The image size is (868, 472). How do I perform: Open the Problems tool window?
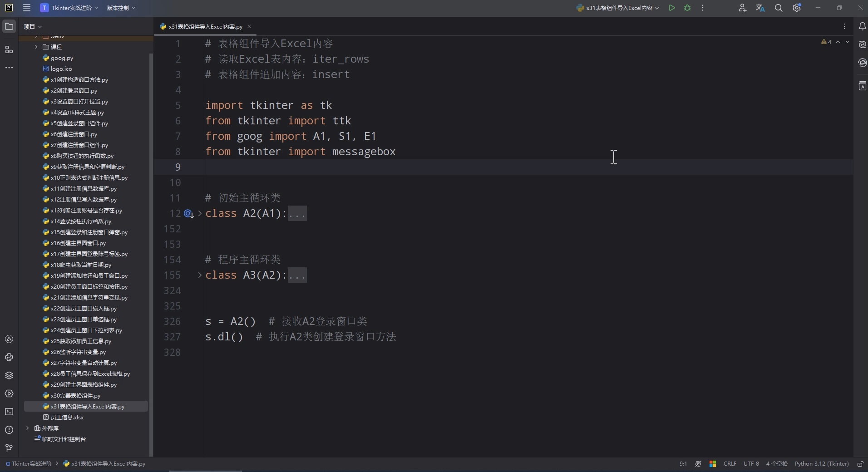9,430
